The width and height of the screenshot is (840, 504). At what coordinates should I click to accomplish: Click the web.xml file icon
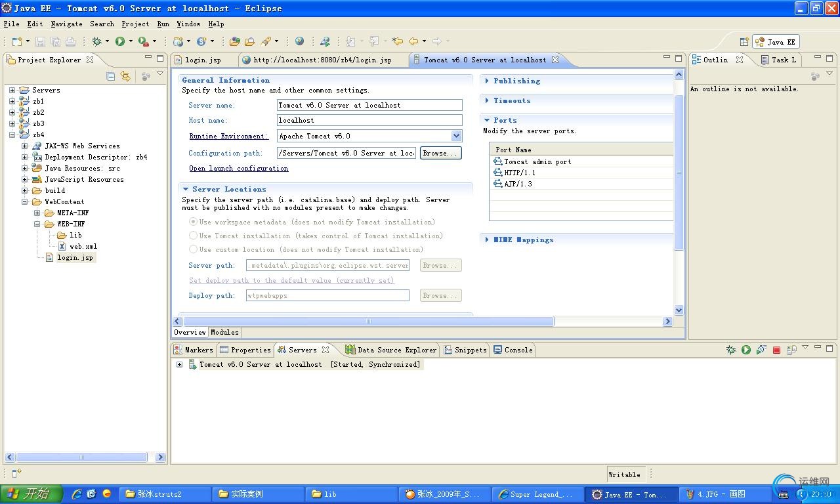[62, 246]
